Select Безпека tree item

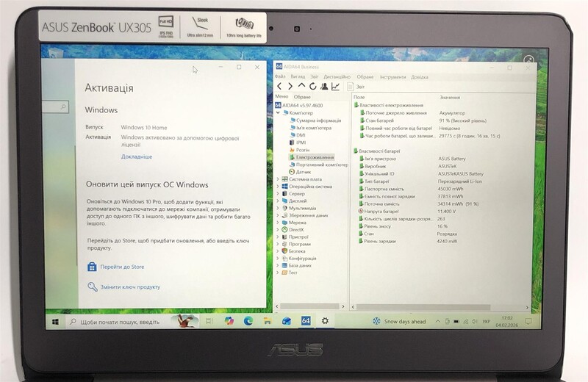point(293,251)
